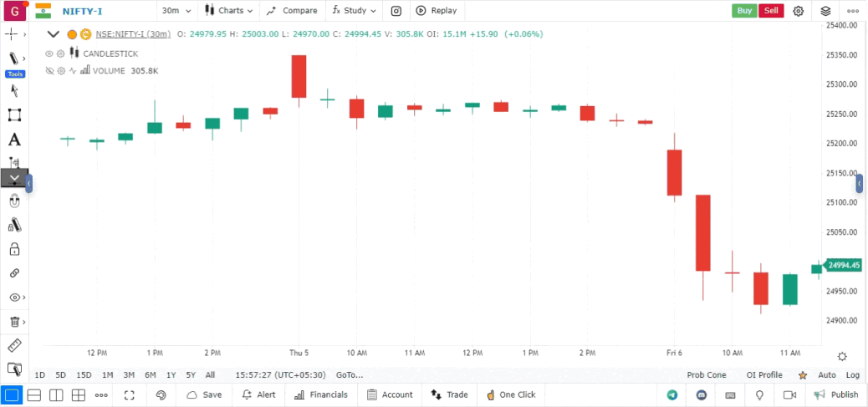The image size is (868, 407).
Task: Select the rectangle shape drawing tool
Action: point(14,115)
